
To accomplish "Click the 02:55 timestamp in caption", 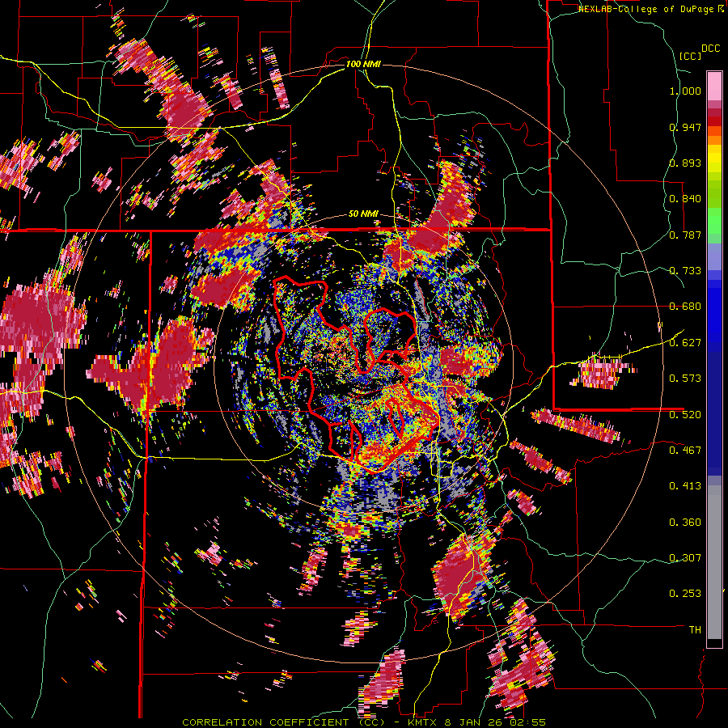I will coord(529,722).
